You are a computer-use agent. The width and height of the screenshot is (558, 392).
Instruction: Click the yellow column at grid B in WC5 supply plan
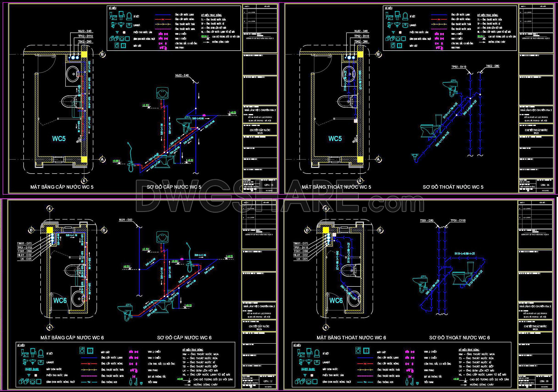tap(84, 54)
